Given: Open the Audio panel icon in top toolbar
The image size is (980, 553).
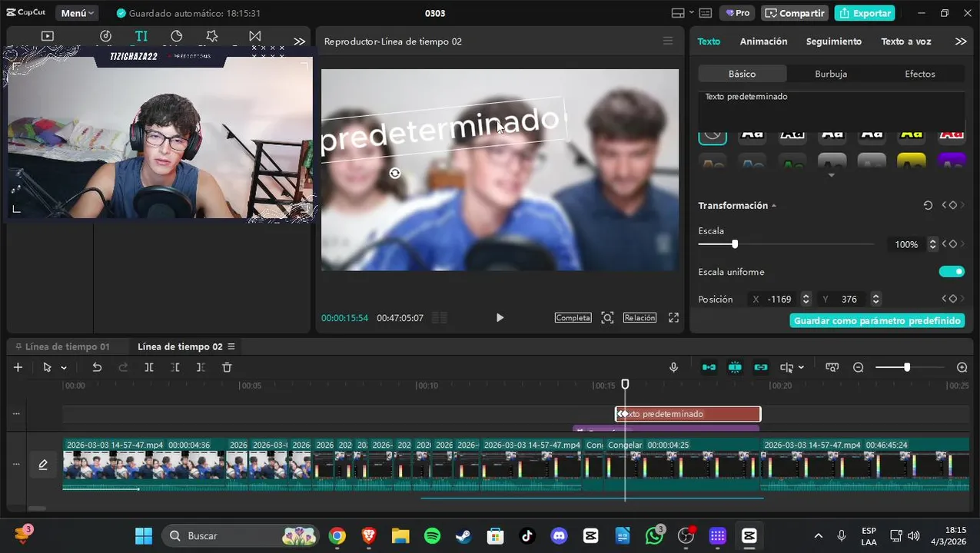Looking at the screenshot, I should (105, 36).
